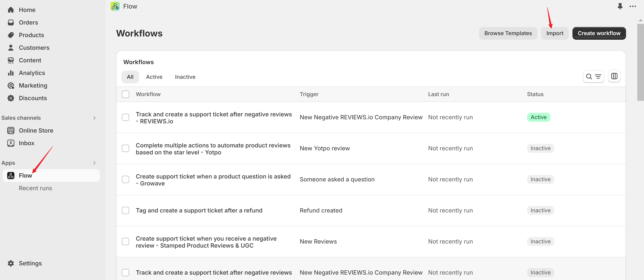
Task: Open Recent runs under Flow
Action: tap(36, 188)
